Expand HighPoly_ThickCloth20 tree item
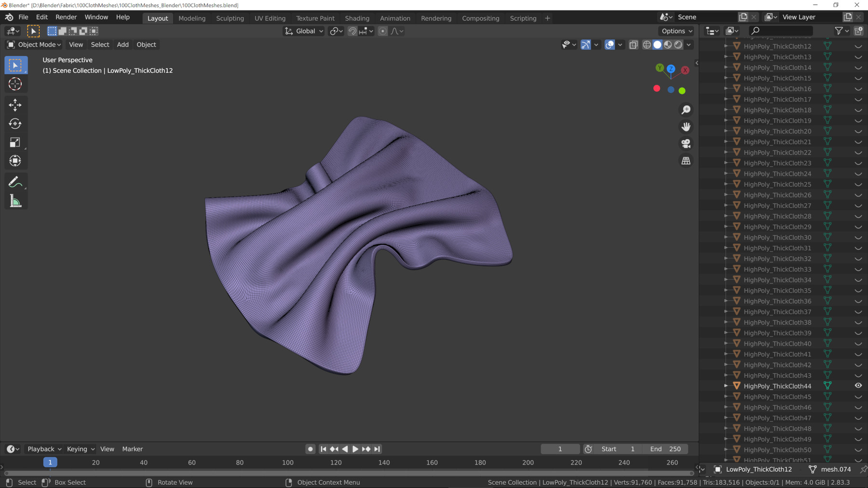This screenshot has width=868, height=488. 726,131
